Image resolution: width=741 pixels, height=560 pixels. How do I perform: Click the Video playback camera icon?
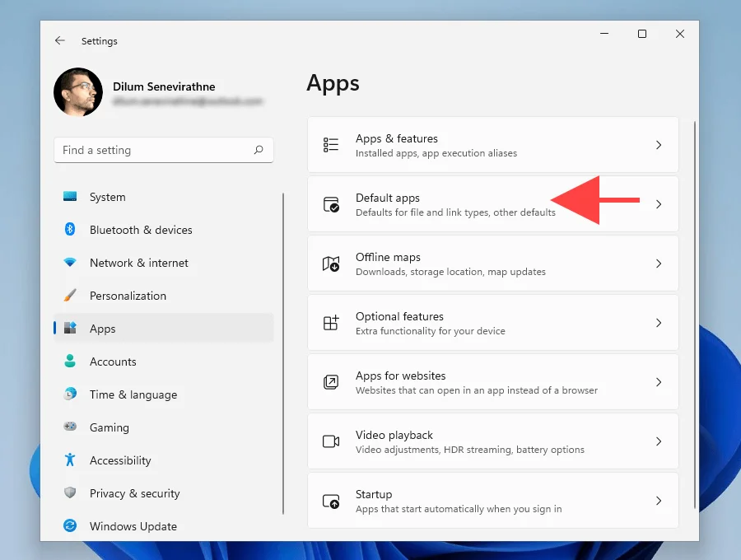[331, 441]
